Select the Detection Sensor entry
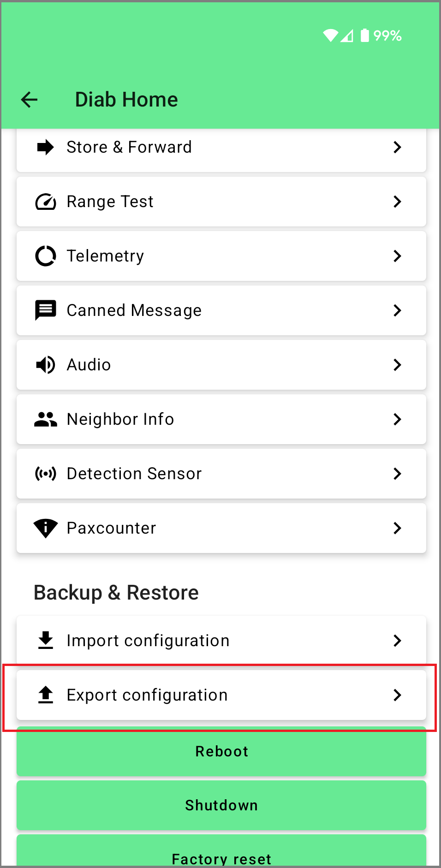Screen dimensions: 441x868 (x=221, y=474)
